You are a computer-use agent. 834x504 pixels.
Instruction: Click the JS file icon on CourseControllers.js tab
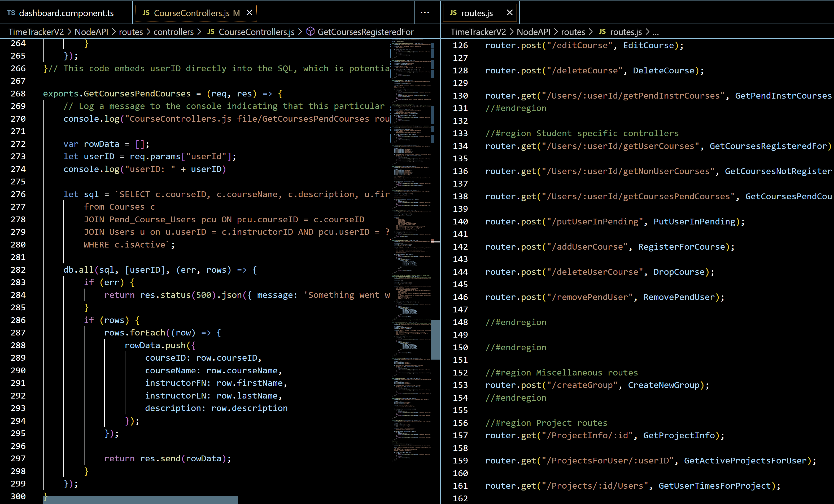click(x=146, y=13)
